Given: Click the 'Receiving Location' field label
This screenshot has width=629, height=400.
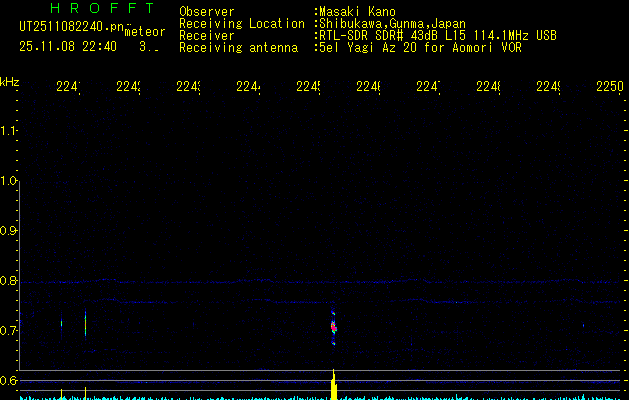Looking at the screenshot, I should coord(241,23).
